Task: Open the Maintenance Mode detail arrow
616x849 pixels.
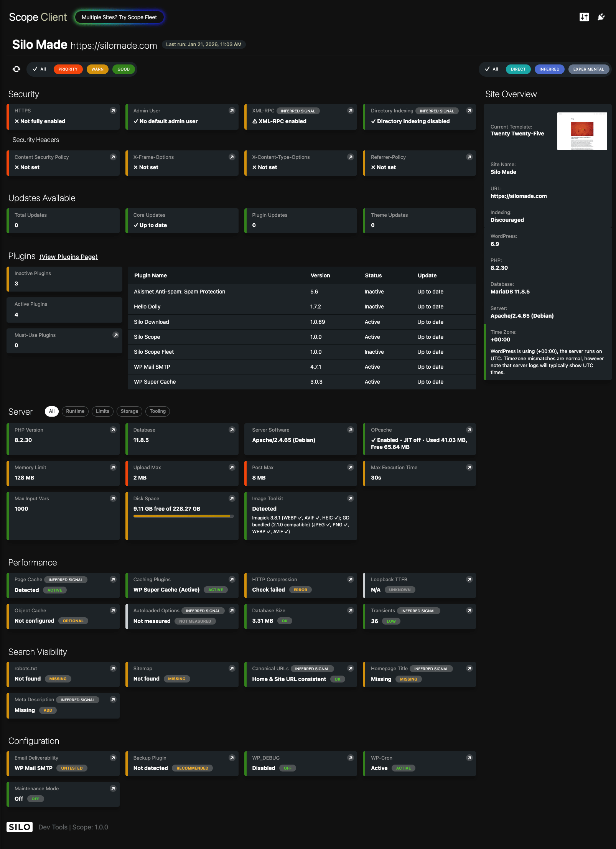Action: click(x=113, y=789)
